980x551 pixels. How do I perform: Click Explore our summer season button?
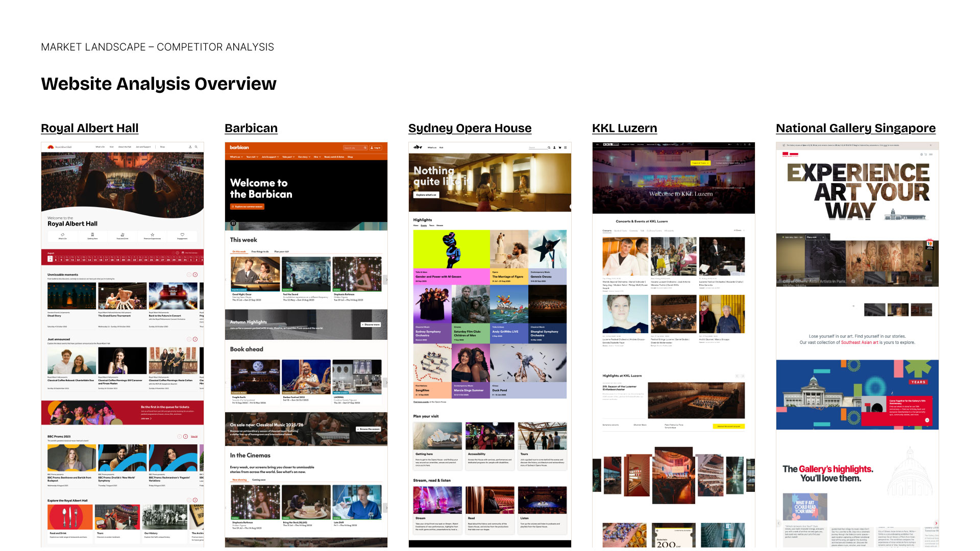click(247, 207)
